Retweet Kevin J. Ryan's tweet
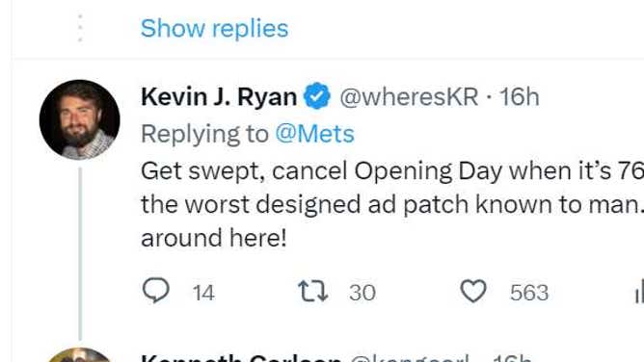Viewport: 644px width, 362px height. [x=312, y=291]
